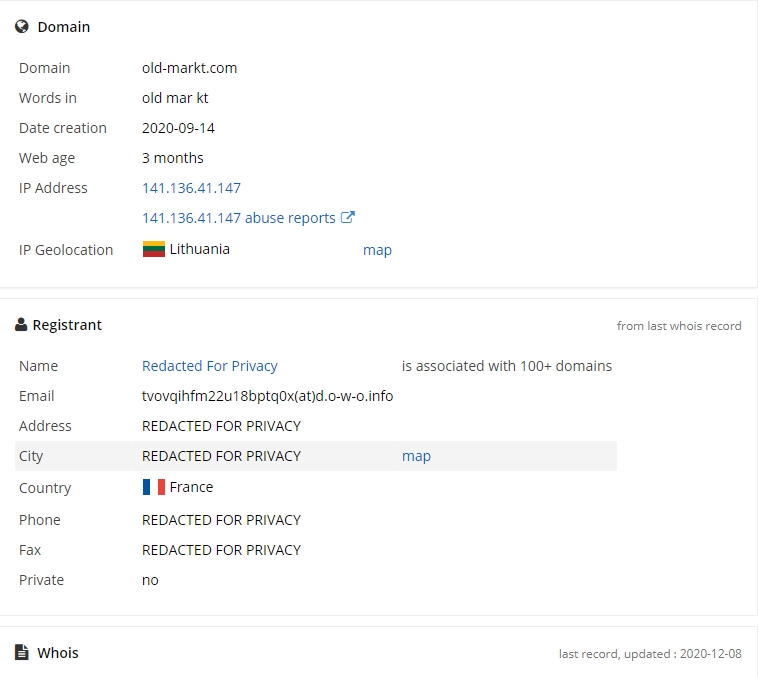Image resolution: width=759 pixels, height=677 pixels.
Task: Click the Registrant section heading
Action: (67, 325)
